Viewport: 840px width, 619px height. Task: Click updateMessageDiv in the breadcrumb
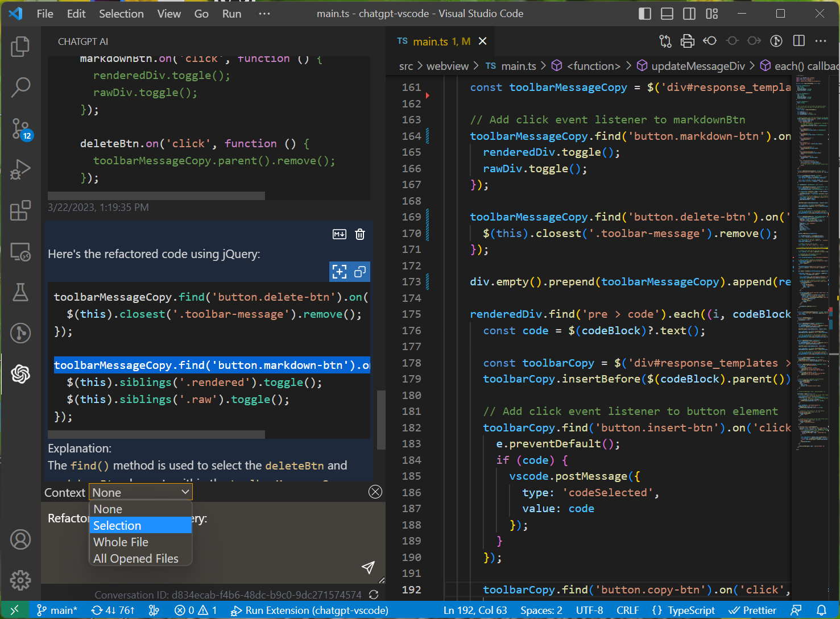(698, 66)
